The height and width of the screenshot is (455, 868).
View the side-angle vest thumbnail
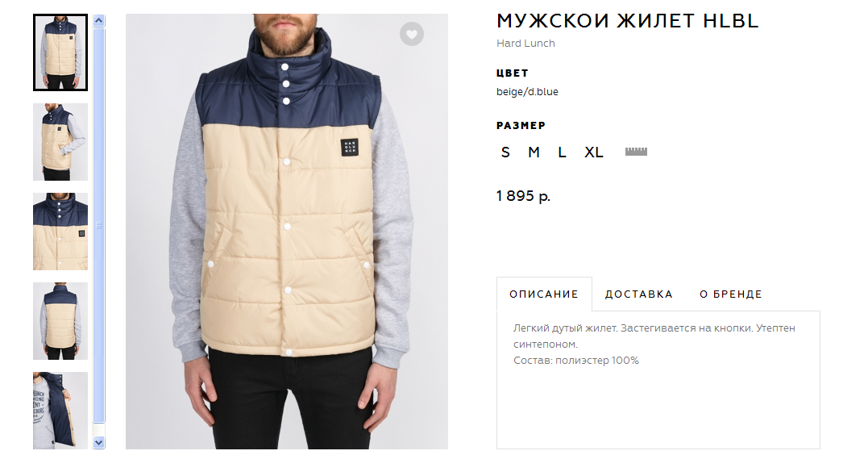[60, 142]
